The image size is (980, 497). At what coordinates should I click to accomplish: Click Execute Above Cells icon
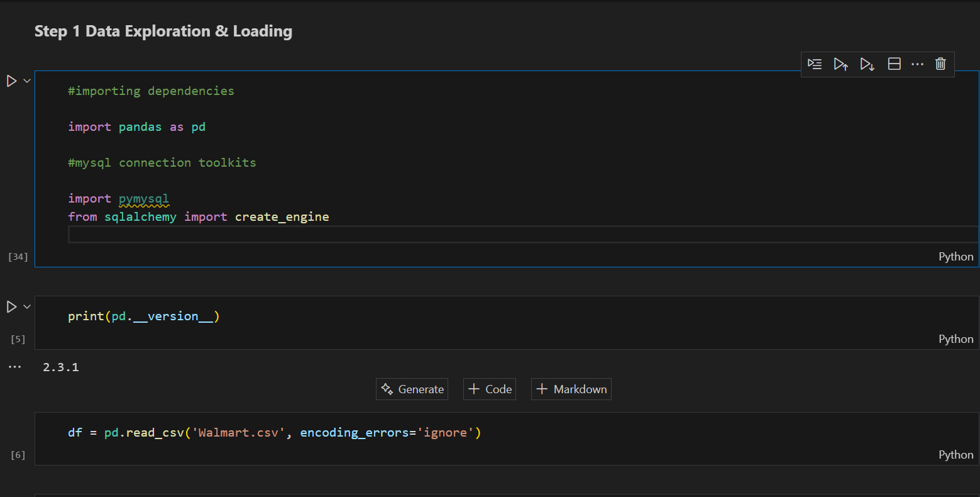[x=841, y=64]
